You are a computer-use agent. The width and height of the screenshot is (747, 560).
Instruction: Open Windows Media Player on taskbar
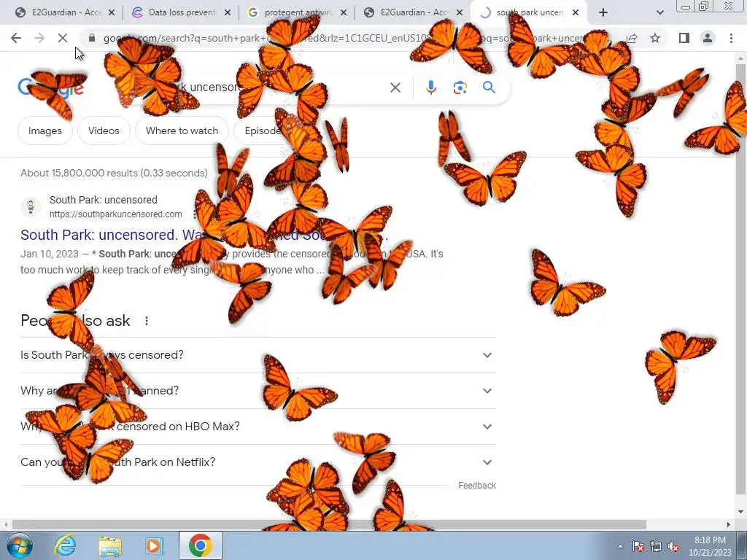click(155, 545)
